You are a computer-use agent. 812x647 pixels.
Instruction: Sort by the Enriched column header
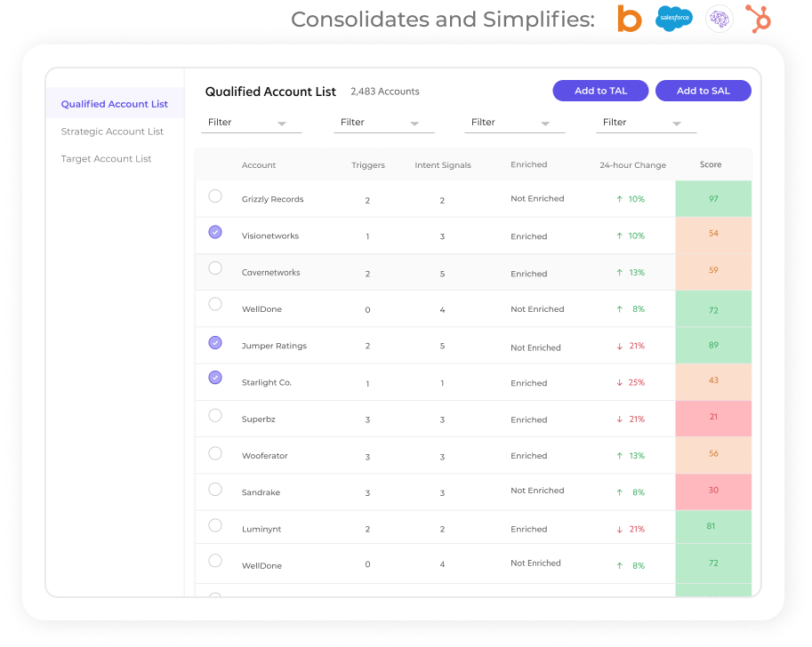(528, 164)
